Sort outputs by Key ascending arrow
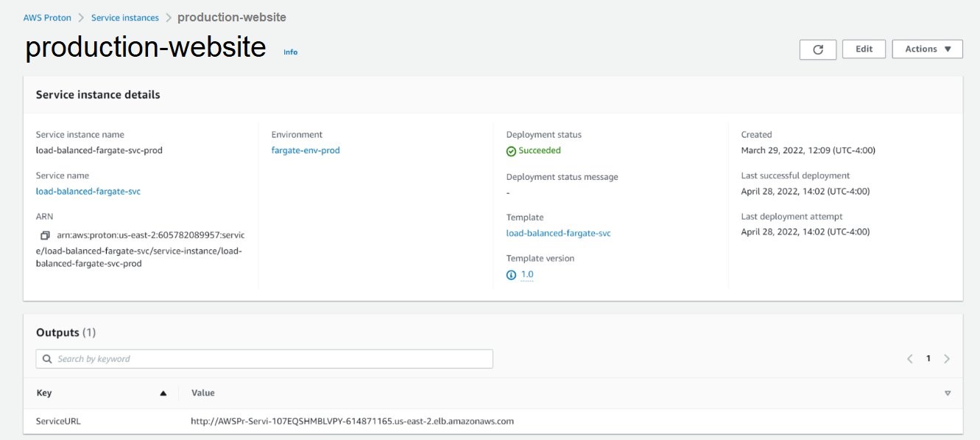The image size is (980, 440). [x=163, y=394]
